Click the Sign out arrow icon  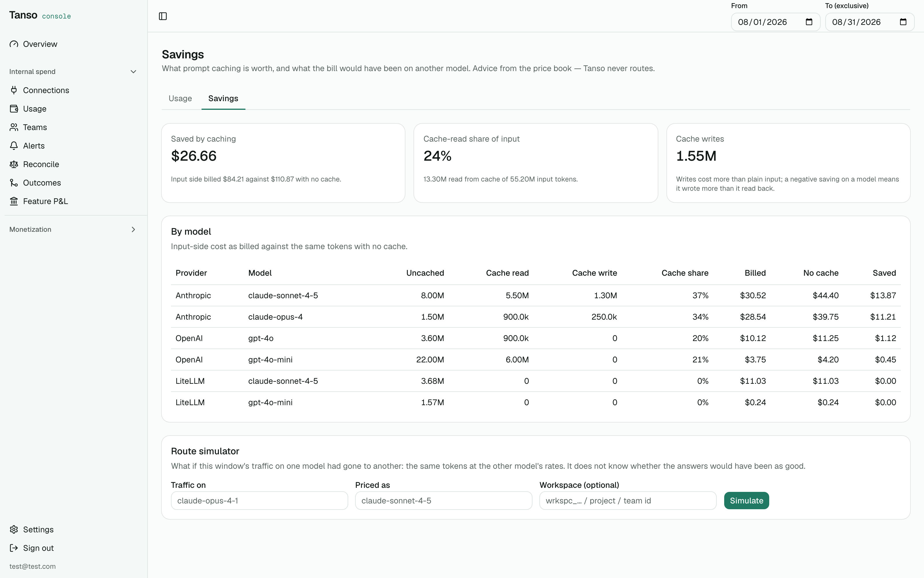(x=14, y=548)
